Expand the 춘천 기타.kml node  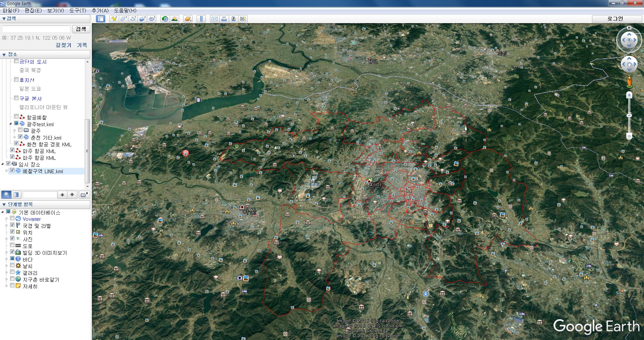pyautogui.click(x=15, y=137)
